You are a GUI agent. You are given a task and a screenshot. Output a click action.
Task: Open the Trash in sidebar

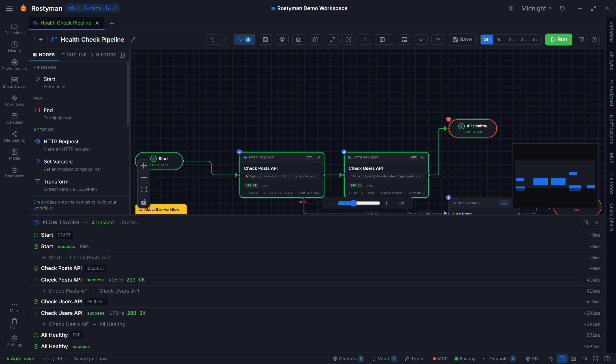pos(15,324)
